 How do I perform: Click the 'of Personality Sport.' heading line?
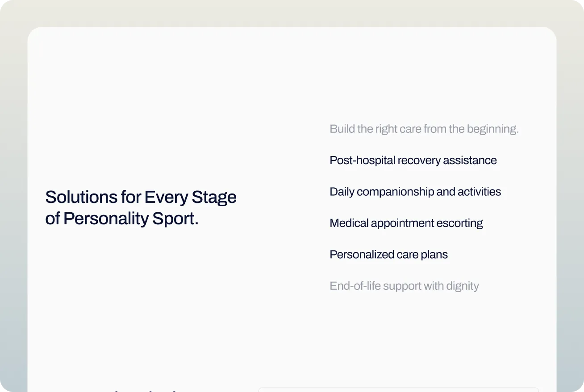click(122, 219)
